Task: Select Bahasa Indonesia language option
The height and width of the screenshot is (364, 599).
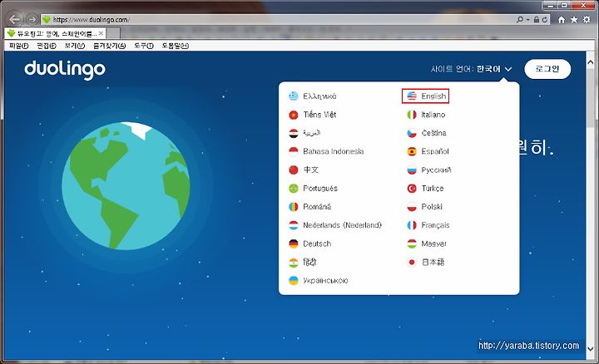Action: pyautogui.click(x=333, y=151)
